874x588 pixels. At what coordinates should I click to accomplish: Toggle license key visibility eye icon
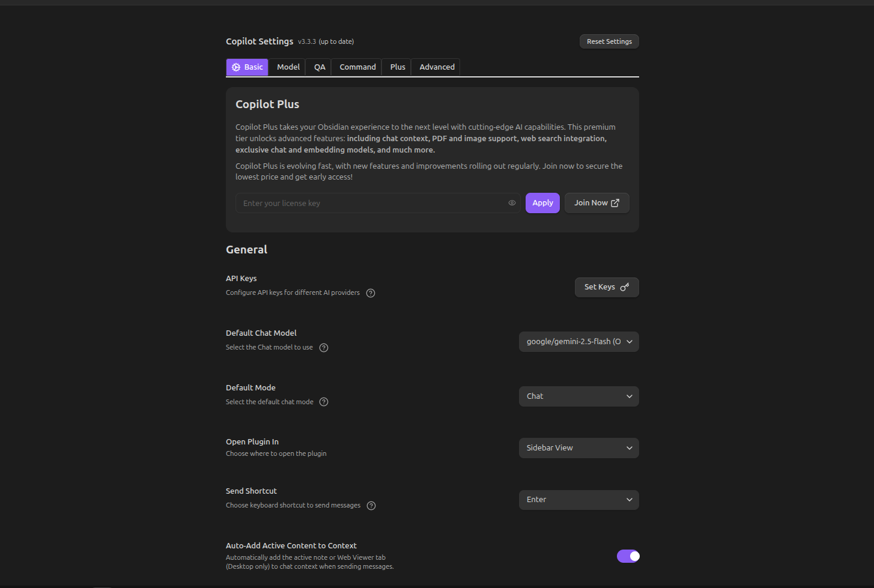pos(512,203)
